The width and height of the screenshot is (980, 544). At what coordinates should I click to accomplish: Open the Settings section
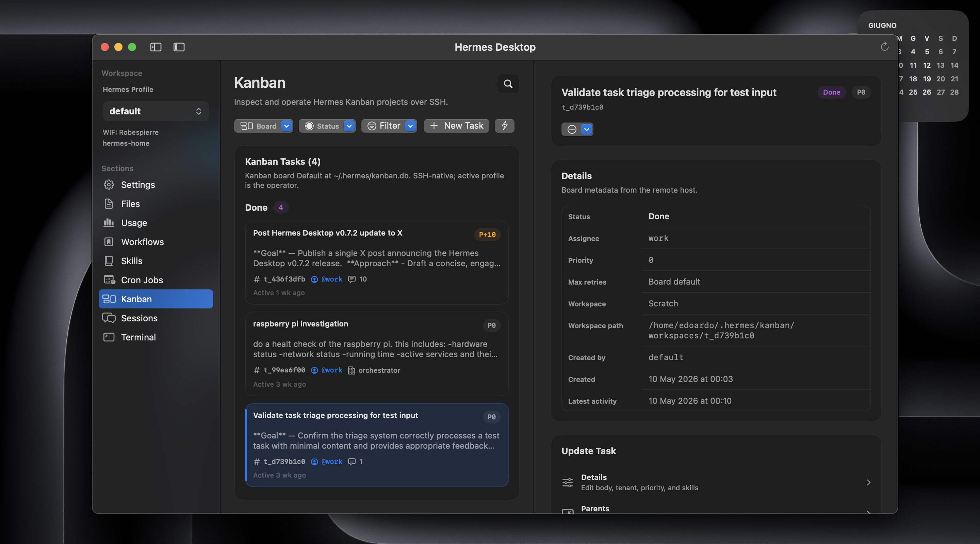tap(156, 185)
